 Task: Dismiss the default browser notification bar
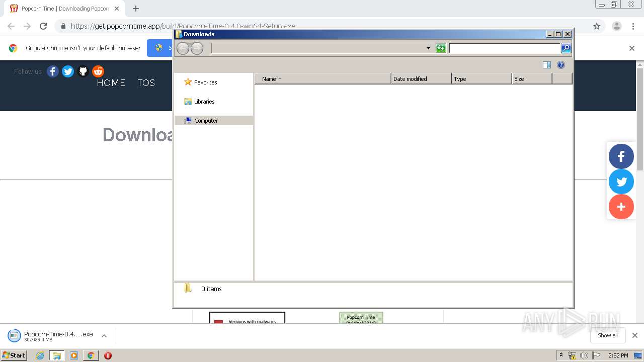pyautogui.click(x=632, y=48)
